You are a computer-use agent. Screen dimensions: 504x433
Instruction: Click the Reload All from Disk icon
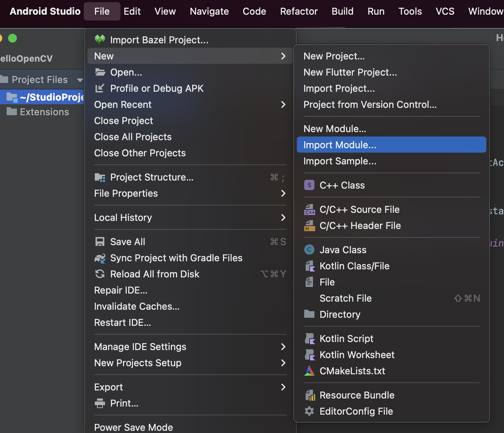pyautogui.click(x=100, y=274)
